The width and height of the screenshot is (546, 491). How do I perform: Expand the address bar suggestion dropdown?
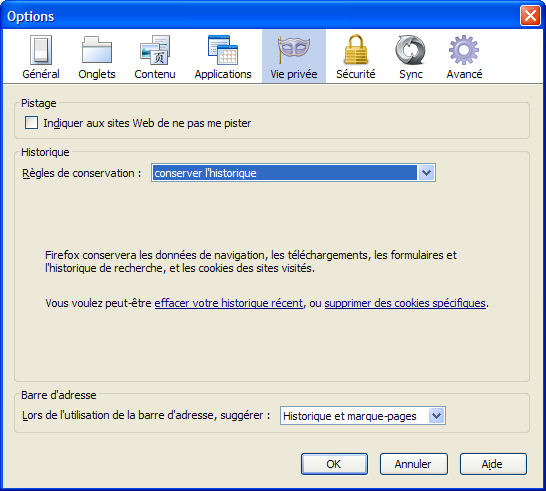click(x=363, y=416)
